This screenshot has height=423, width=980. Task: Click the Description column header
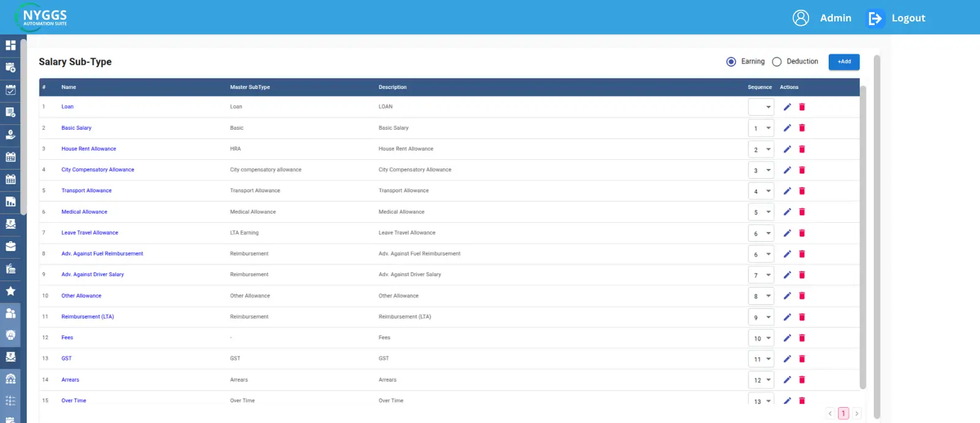pyautogui.click(x=393, y=87)
